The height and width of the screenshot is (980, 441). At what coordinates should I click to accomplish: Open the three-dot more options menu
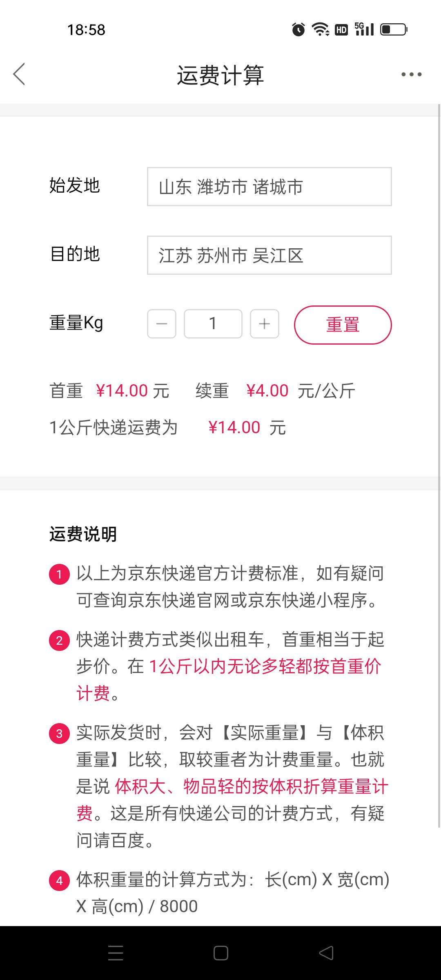411,74
